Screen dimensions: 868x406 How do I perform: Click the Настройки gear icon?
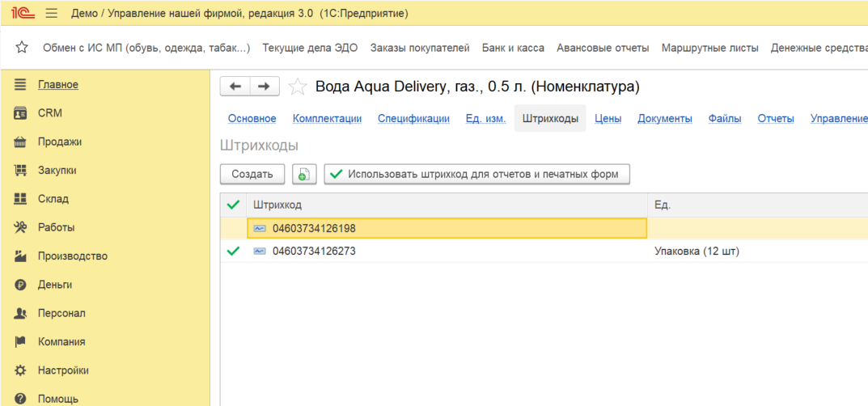pos(20,370)
